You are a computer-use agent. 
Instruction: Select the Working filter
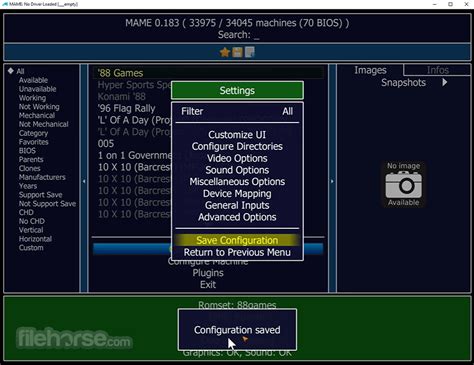coord(32,98)
